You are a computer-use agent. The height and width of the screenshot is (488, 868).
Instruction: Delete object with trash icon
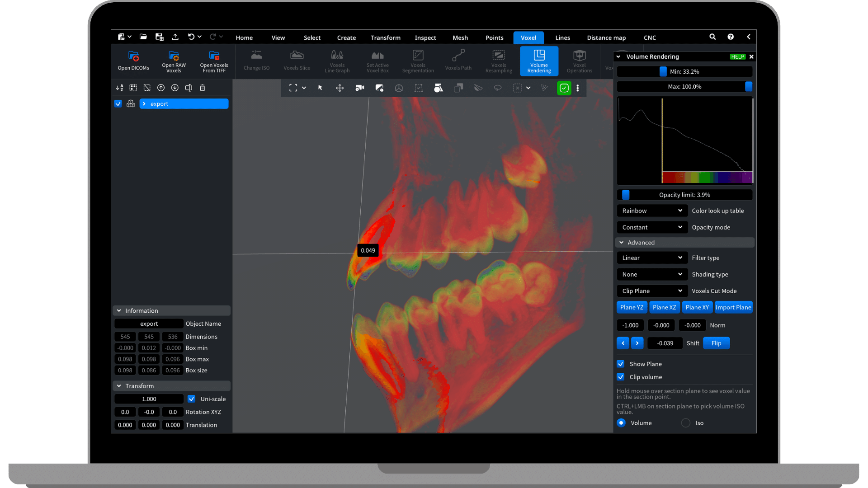click(x=203, y=88)
